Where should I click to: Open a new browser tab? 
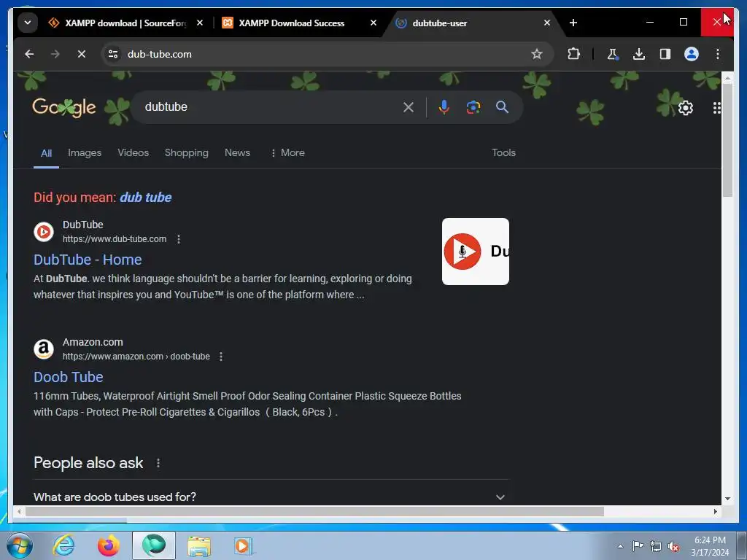point(573,23)
